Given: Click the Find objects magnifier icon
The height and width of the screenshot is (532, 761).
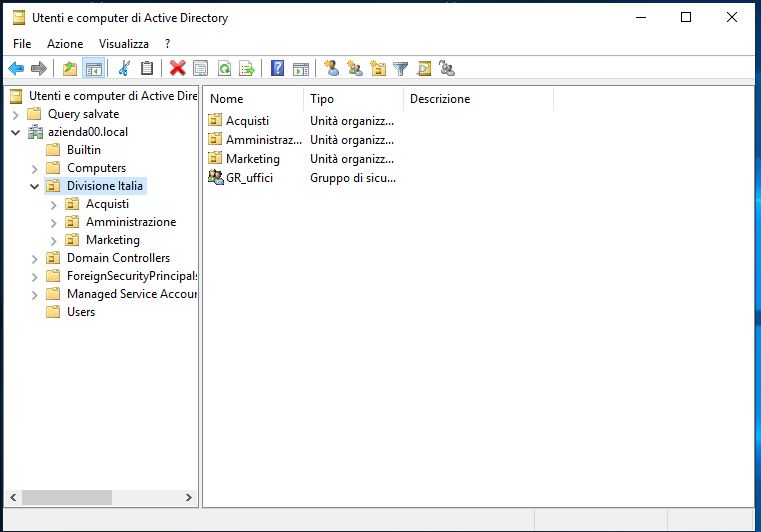Looking at the screenshot, I should coord(424,68).
